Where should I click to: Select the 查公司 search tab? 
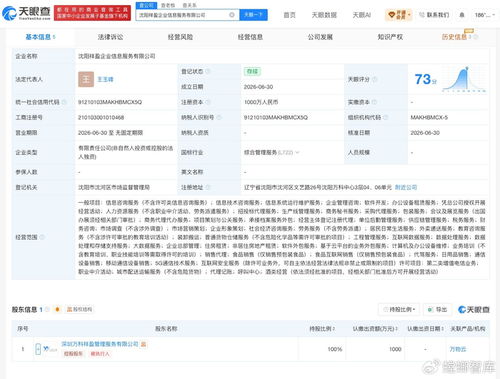click(x=146, y=5)
